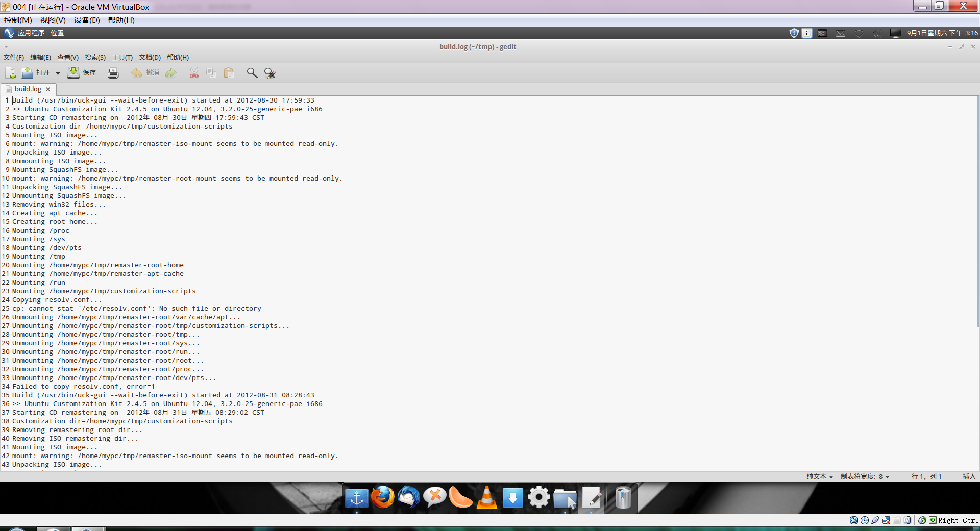Screen dimensions: 980x531
Task: Click VirtualBox network adapter status icon
Action: 886,520
